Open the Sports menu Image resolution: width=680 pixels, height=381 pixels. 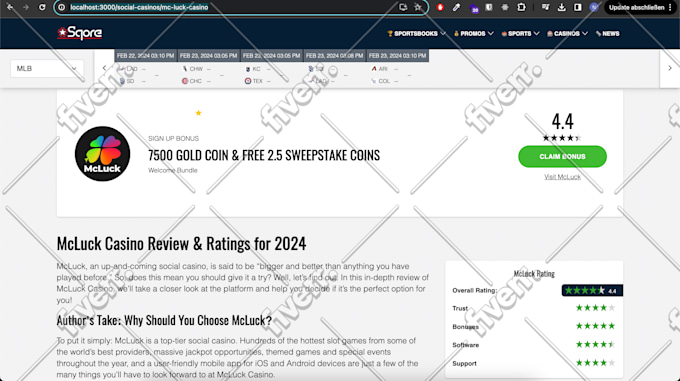tap(520, 33)
